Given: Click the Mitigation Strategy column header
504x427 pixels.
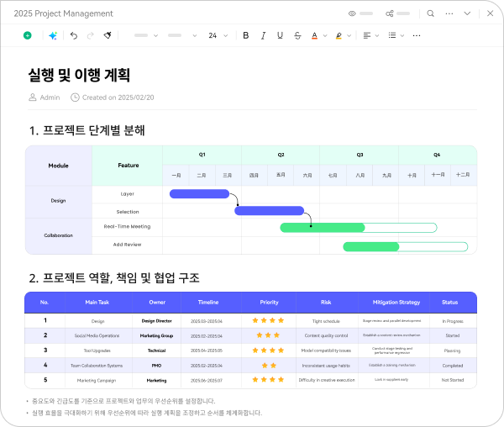Looking at the screenshot, I should tap(396, 303).
